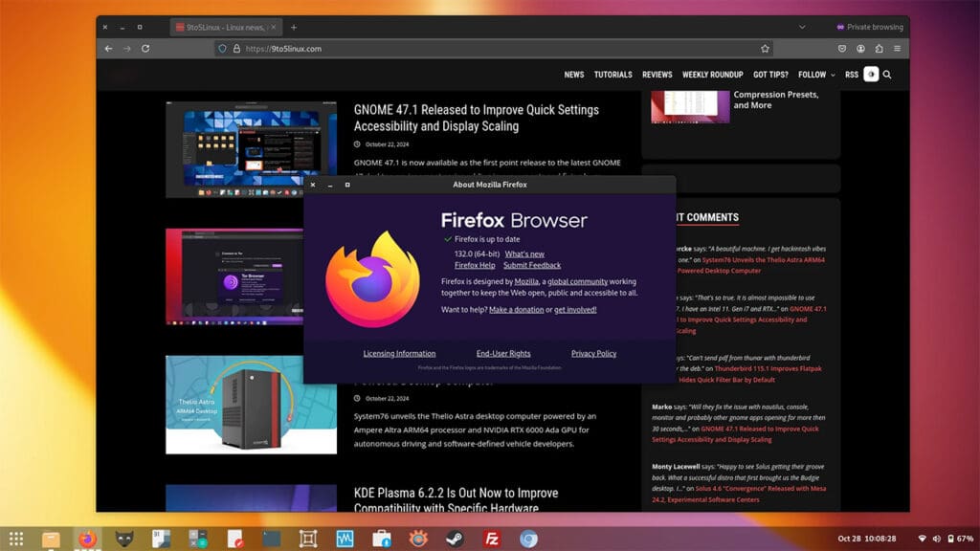Open End-User Rights in About dialog
The image size is (980, 551).
tap(503, 354)
